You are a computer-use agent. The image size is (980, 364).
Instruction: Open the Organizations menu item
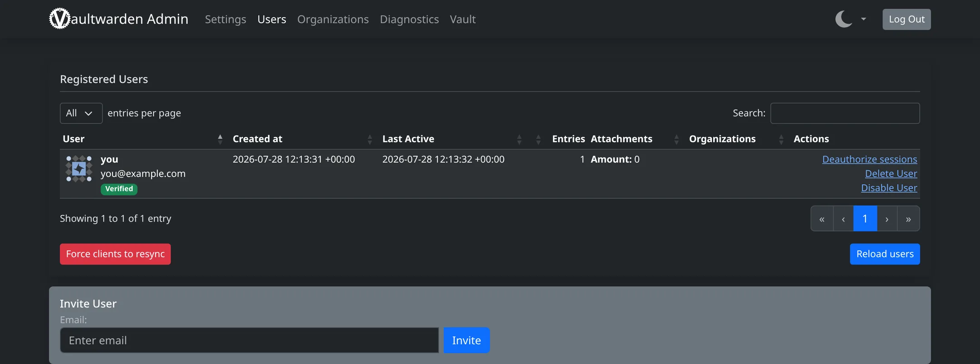pyautogui.click(x=333, y=19)
